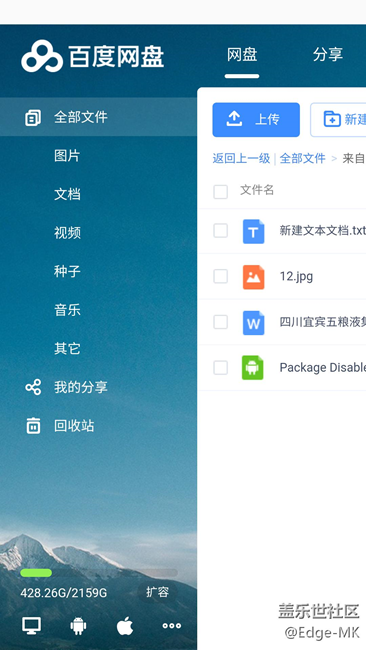
Task: Click the Baidu Netdisk cloud logo
Action: 42,56
